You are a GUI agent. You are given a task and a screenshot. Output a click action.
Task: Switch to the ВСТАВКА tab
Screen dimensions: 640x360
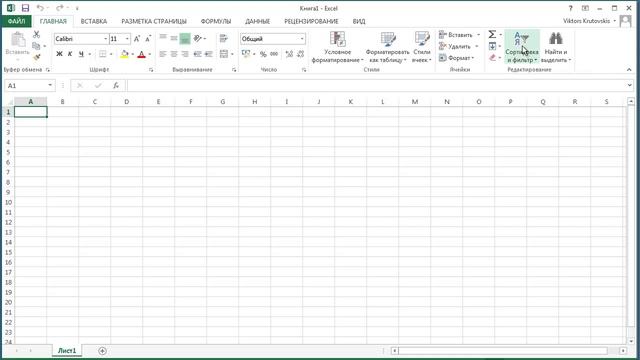pyautogui.click(x=93, y=21)
